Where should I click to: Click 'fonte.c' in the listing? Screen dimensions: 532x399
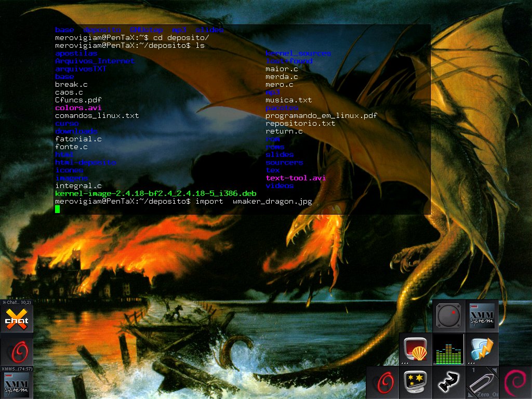click(71, 147)
